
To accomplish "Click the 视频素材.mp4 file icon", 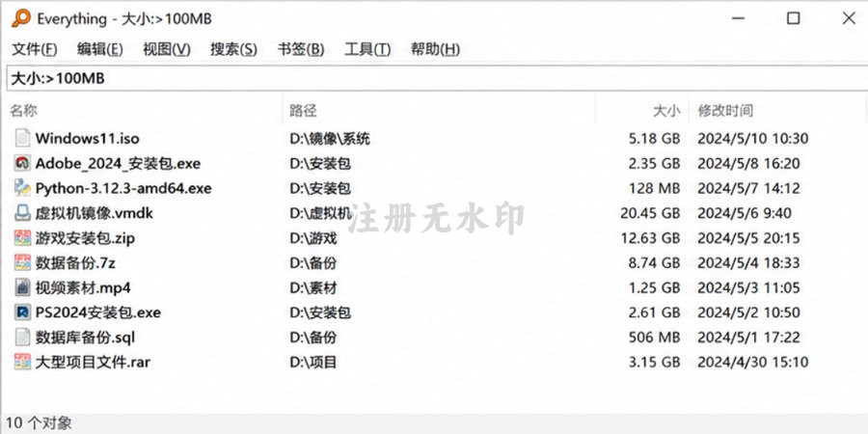I will [x=22, y=287].
